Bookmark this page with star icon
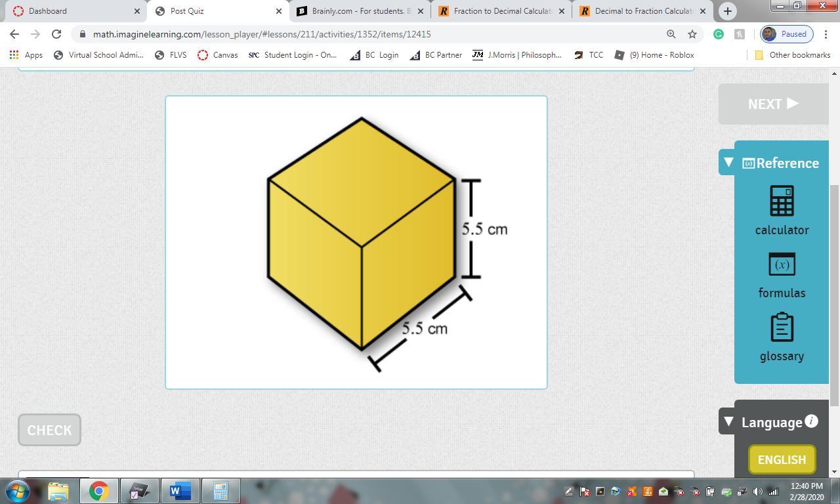Image resolution: width=840 pixels, height=504 pixels. pyautogui.click(x=692, y=34)
